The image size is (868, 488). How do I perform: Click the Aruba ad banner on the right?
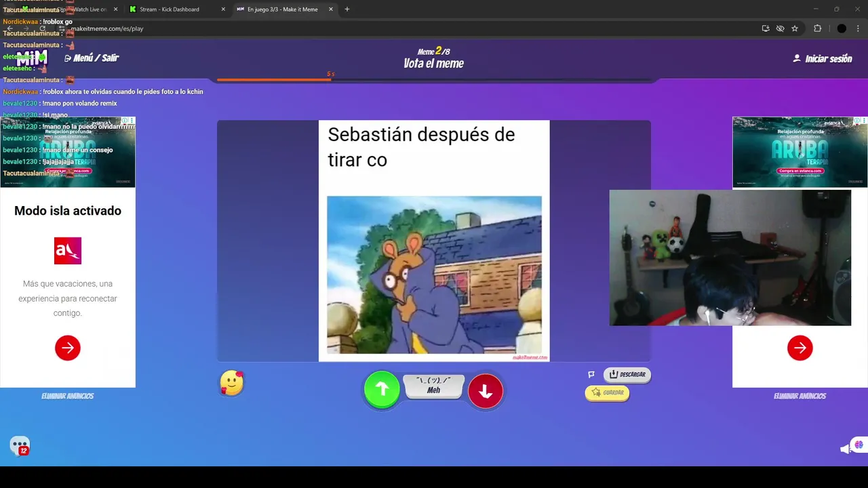pyautogui.click(x=800, y=152)
